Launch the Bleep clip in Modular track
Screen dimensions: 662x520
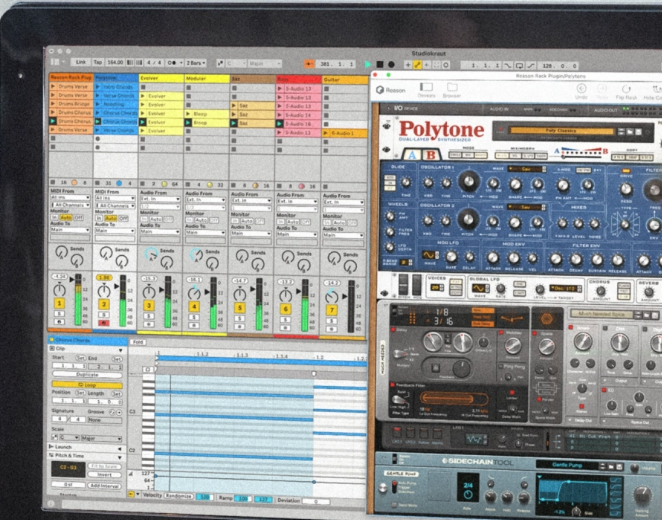[188, 114]
